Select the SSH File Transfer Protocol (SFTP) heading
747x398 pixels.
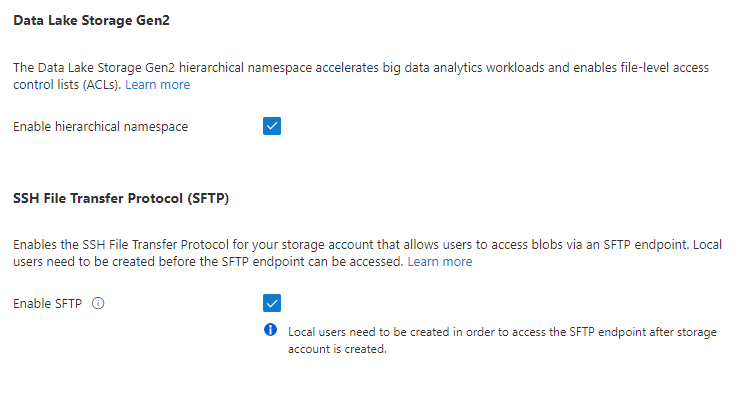point(121,198)
